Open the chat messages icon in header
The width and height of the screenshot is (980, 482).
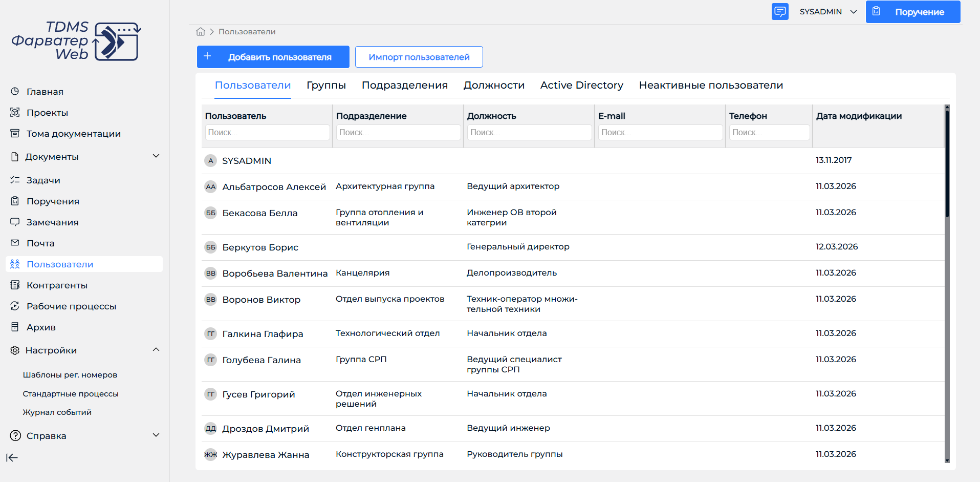pos(780,11)
